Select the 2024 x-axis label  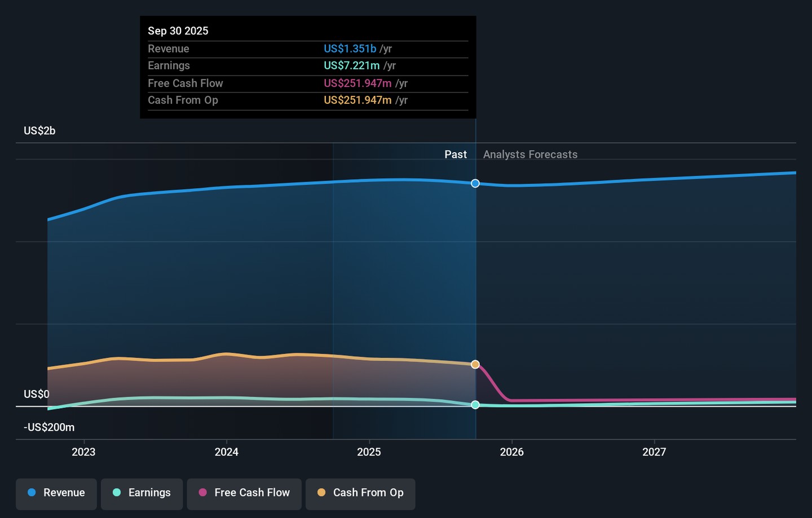(x=226, y=452)
